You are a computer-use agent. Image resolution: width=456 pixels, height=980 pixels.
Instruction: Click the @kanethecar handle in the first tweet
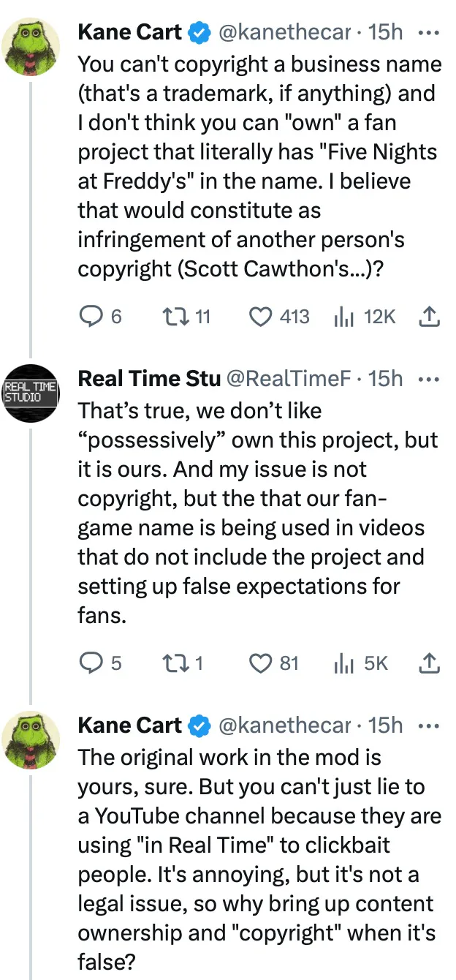tap(285, 33)
